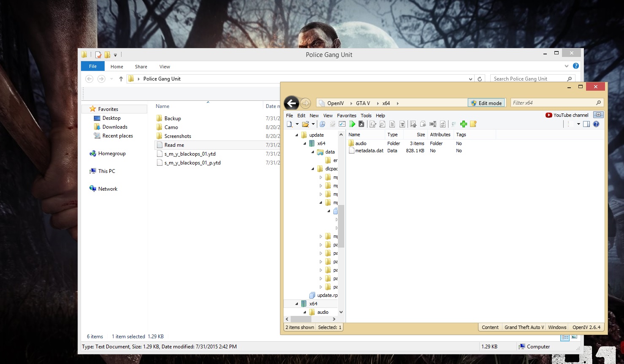
Task: Click the green play arrow toolbar icon
Action: point(352,124)
